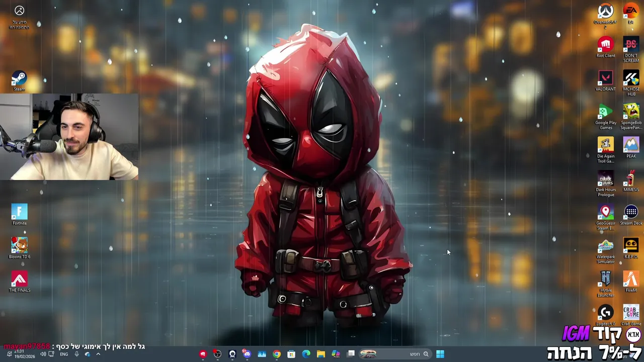
Task: Open the GeoGuessr Steam Edition icon
Action: pyautogui.click(x=606, y=217)
